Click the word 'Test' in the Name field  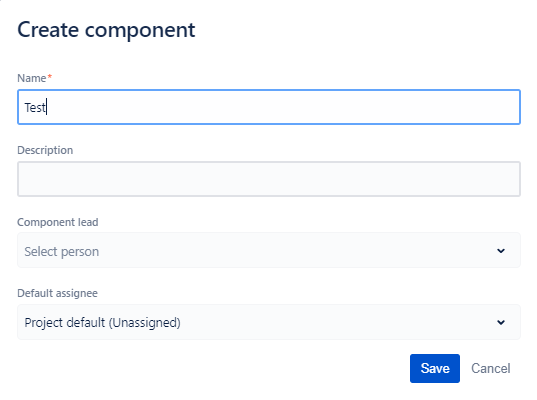pyautogui.click(x=35, y=108)
